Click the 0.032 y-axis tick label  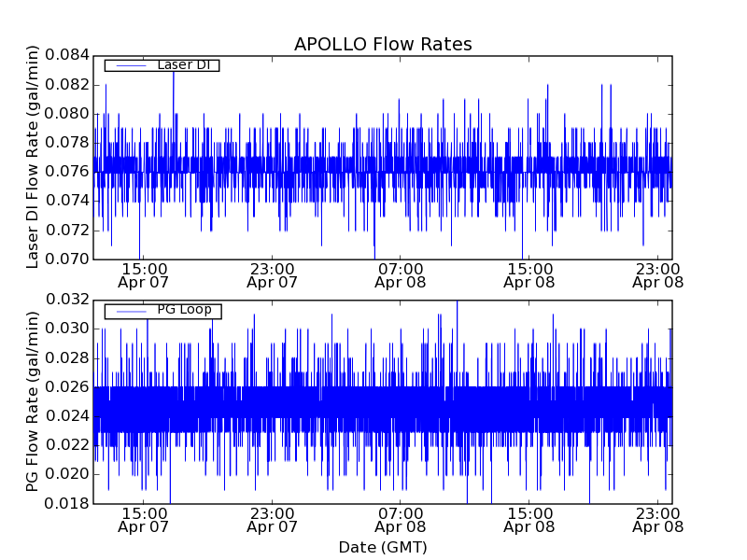pyautogui.click(x=67, y=300)
